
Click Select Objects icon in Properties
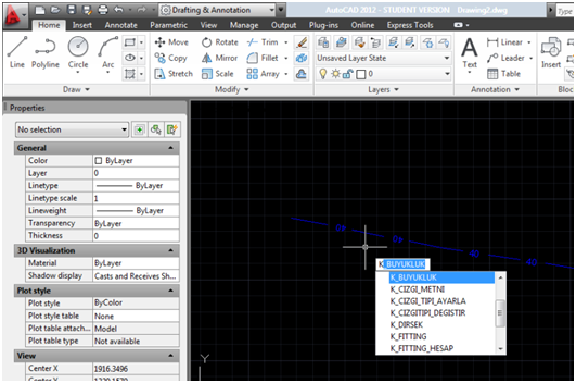pos(155,129)
